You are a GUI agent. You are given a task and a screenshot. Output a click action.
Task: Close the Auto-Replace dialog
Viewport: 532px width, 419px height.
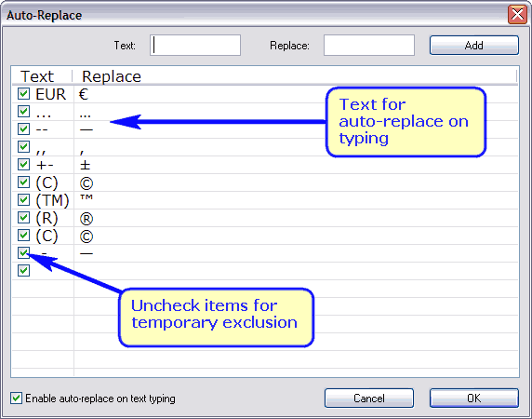pos(517,15)
